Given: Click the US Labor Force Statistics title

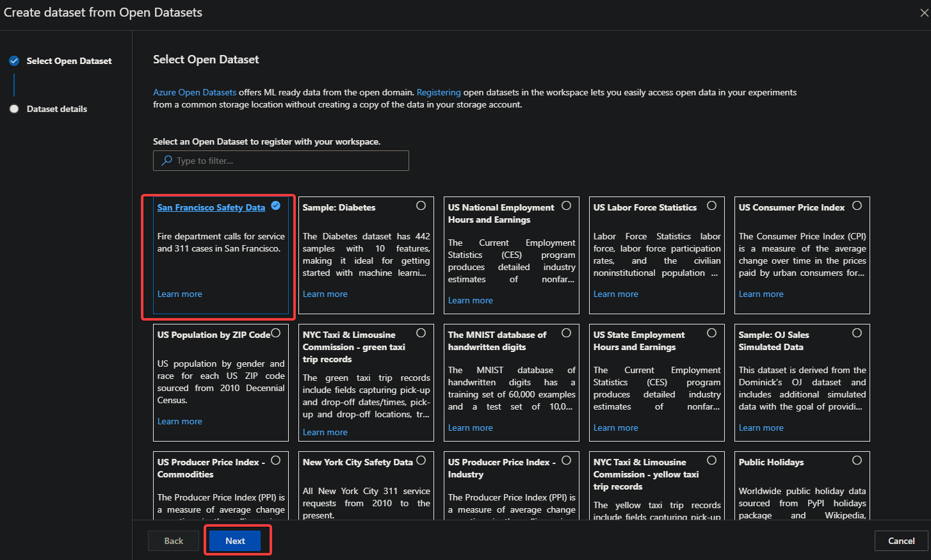Looking at the screenshot, I should tap(645, 207).
